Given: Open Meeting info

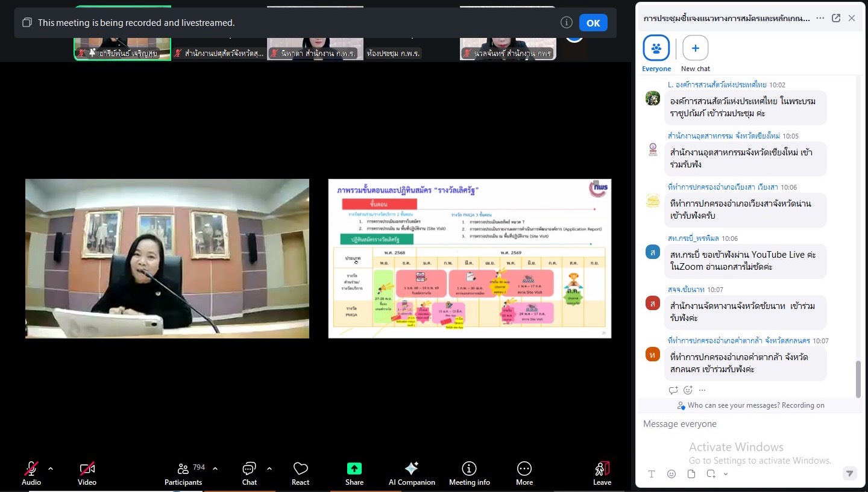Looking at the screenshot, I should pyautogui.click(x=469, y=473).
